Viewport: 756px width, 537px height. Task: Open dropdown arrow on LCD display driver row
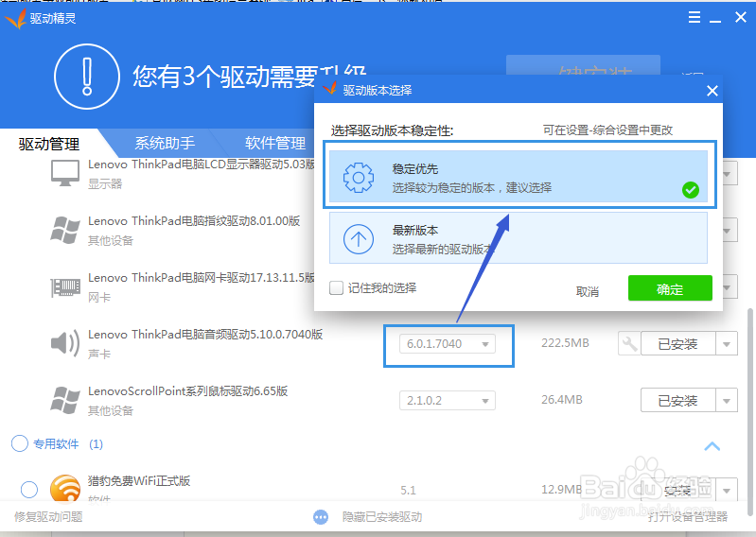click(730, 173)
